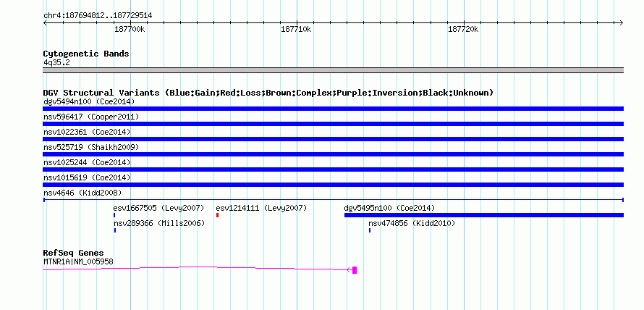Select the blue bar below nsv1022361
This screenshot has width=644, height=310.
tap(333, 139)
